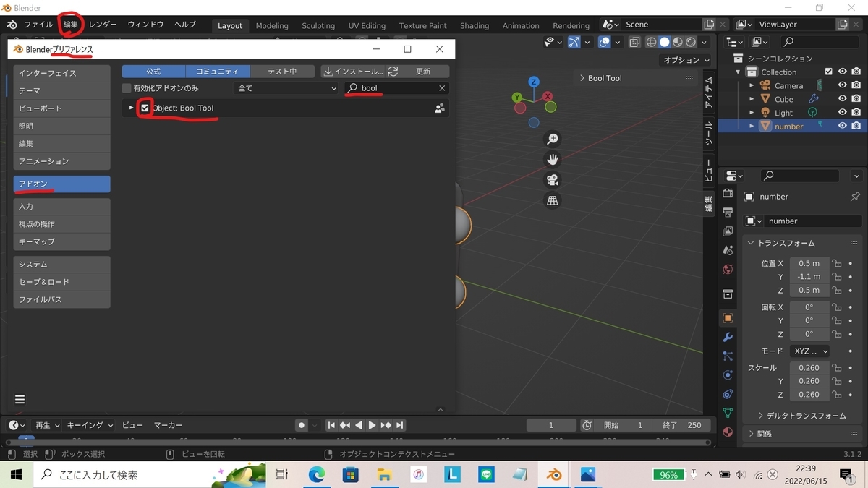Open the 編集 menu in top bar
The image size is (868, 488).
[x=70, y=25]
